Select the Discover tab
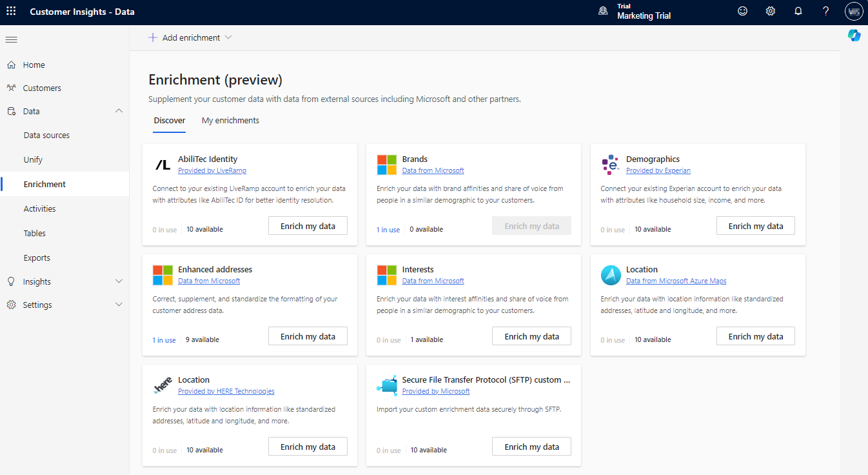Image resolution: width=868 pixels, height=475 pixels. pos(169,120)
